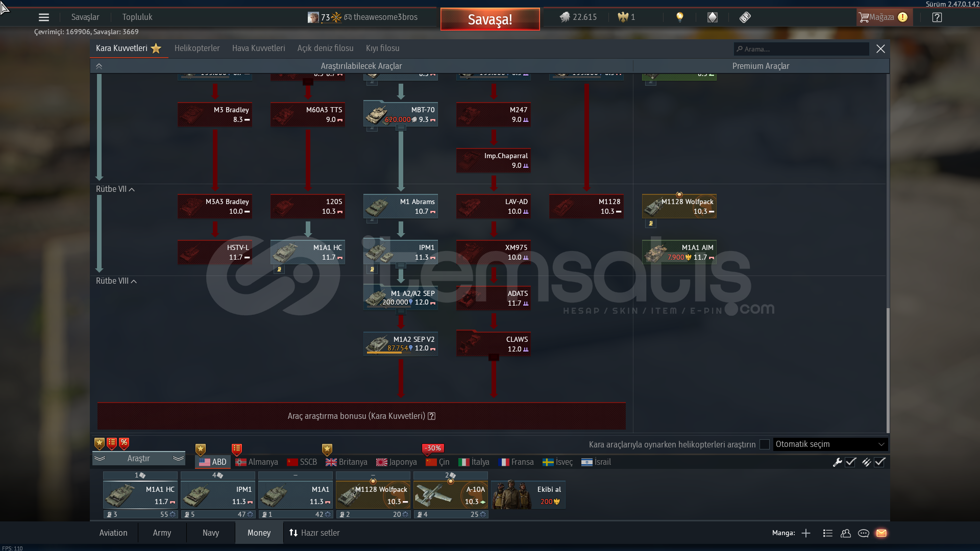Select the M1A1 HC crew slot
This screenshot has height=551, width=980.
pyautogui.click(x=140, y=495)
